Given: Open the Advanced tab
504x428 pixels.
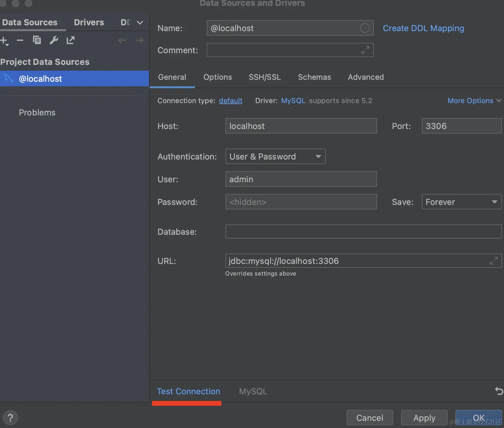Looking at the screenshot, I should pyautogui.click(x=366, y=77).
